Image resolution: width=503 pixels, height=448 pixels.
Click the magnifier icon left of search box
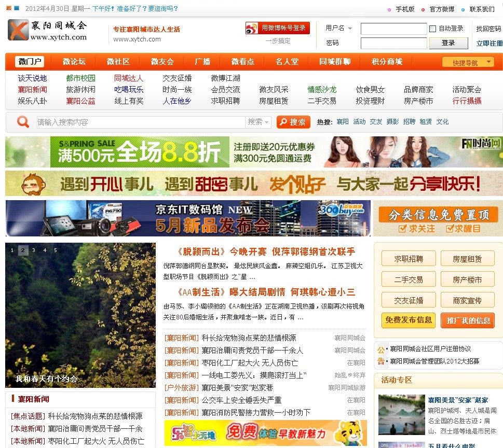[23, 122]
